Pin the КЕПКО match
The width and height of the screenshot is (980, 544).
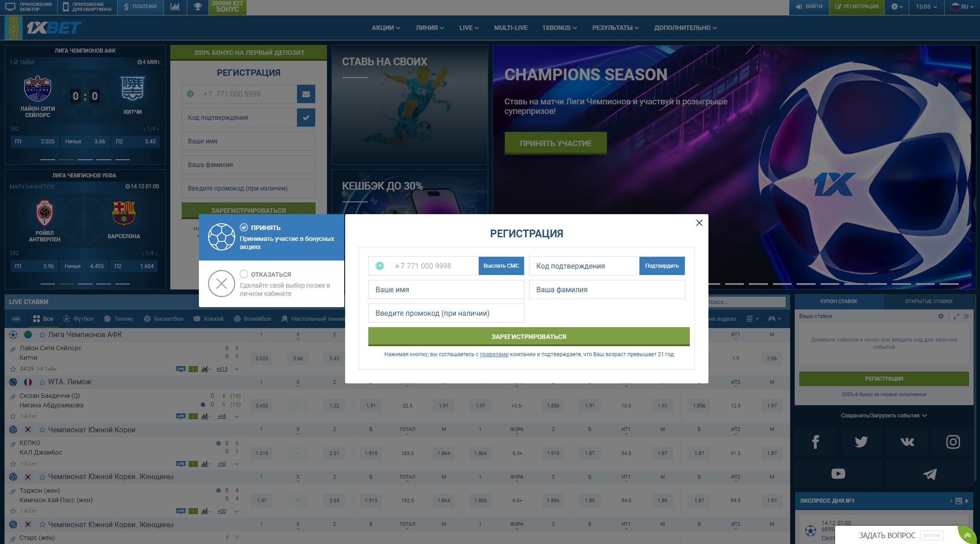(x=13, y=444)
